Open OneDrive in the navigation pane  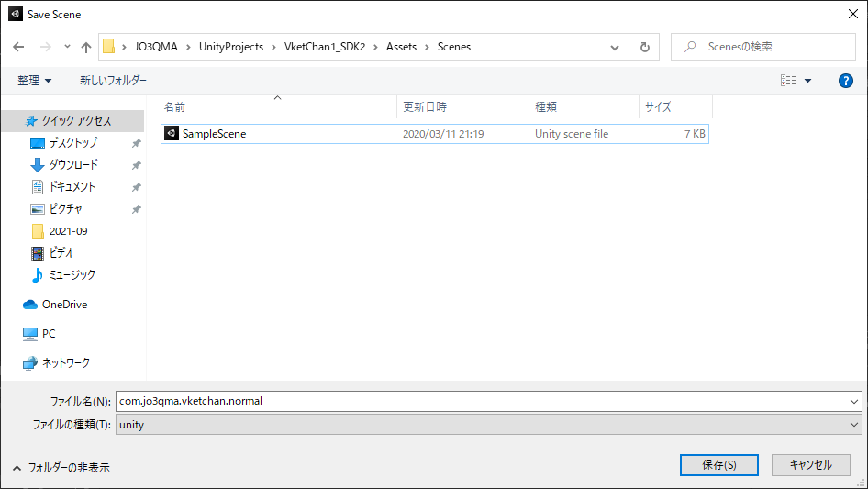(64, 305)
